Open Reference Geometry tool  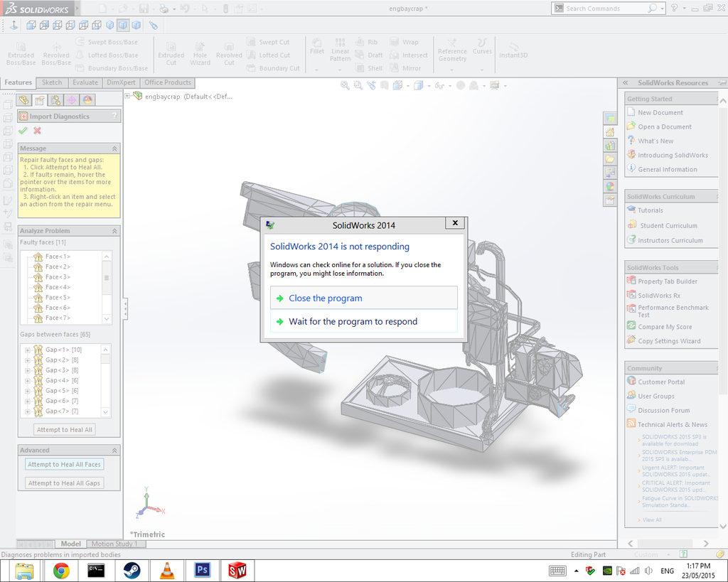452,50
